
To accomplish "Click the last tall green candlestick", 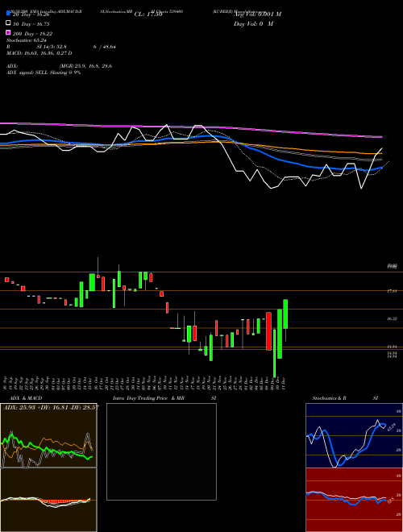I will tap(285, 314).
